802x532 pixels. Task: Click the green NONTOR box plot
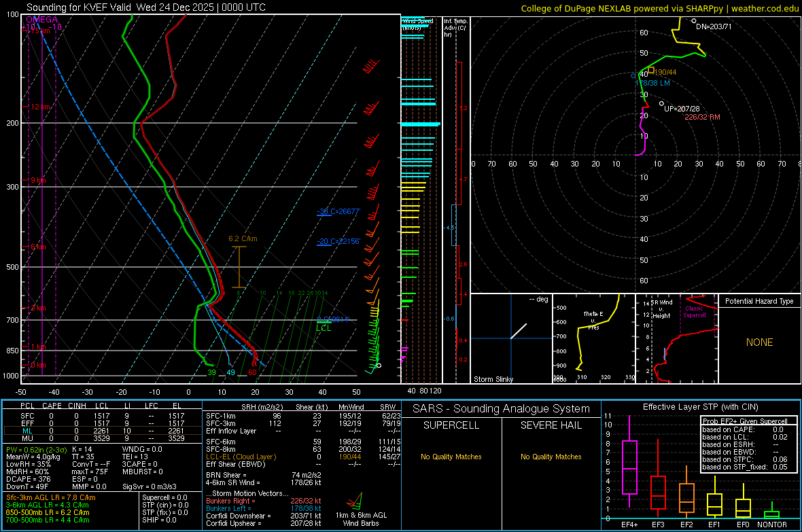click(x=772, y=514)
